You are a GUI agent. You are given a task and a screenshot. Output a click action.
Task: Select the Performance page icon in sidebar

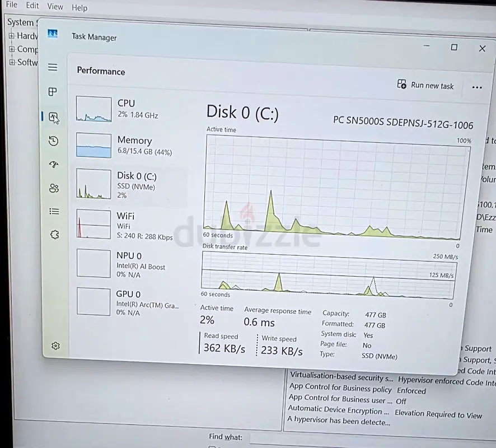[x=53, y=117]
